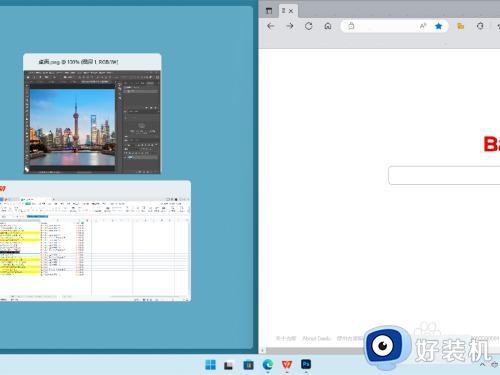Click the browser Forward arrow
500x375 pixels.
coord(290,26)
